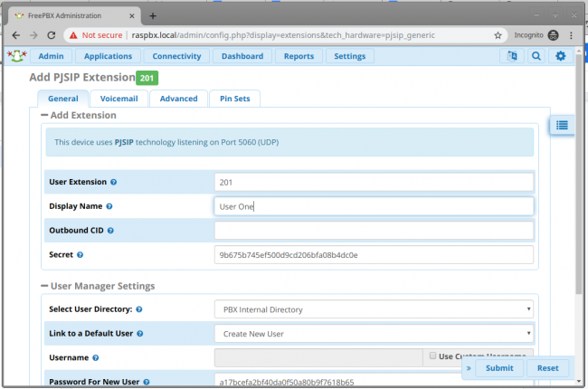
Task: Open the settings gear icon
Action: point(561,56)
